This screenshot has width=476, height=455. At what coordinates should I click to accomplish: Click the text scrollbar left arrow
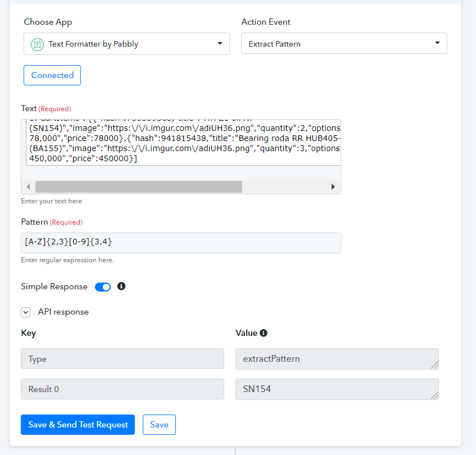28,187
